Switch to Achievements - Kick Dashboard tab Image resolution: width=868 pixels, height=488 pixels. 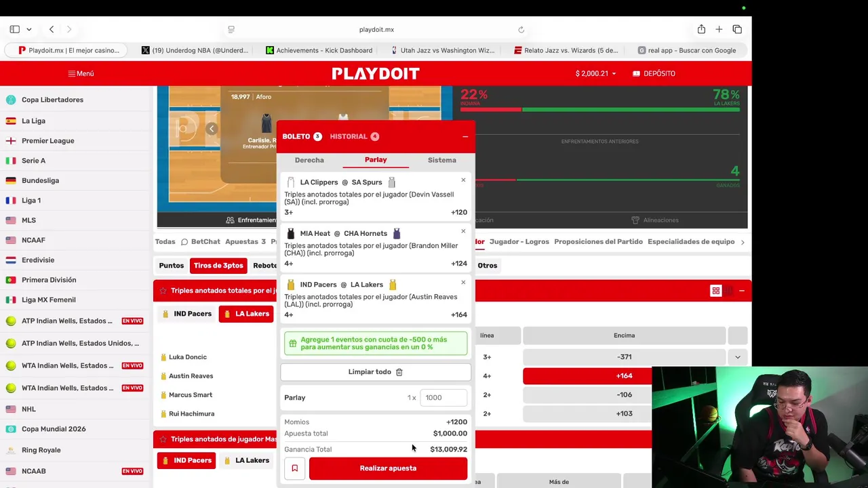pyautogui.click(x=319, y=50)
